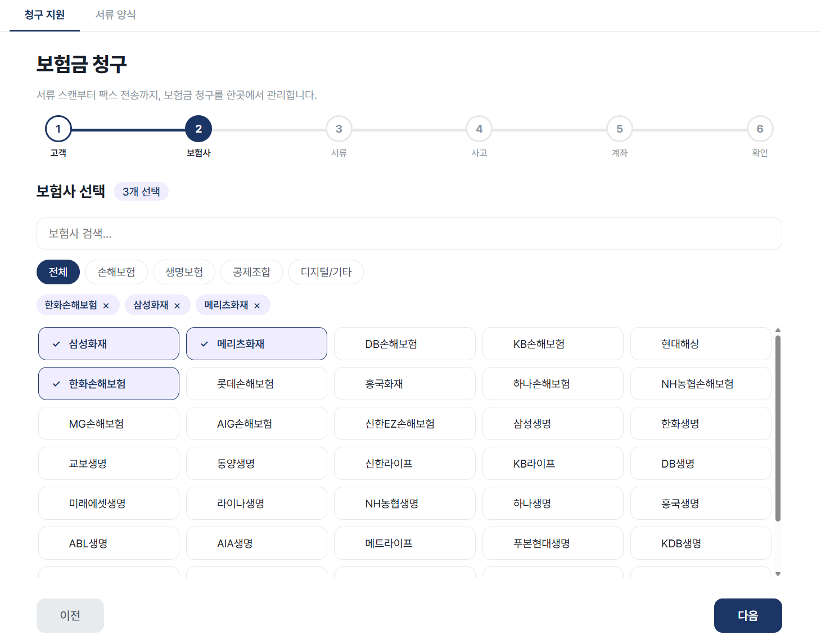Show 전체 insurers filter

tap(58, 272)
